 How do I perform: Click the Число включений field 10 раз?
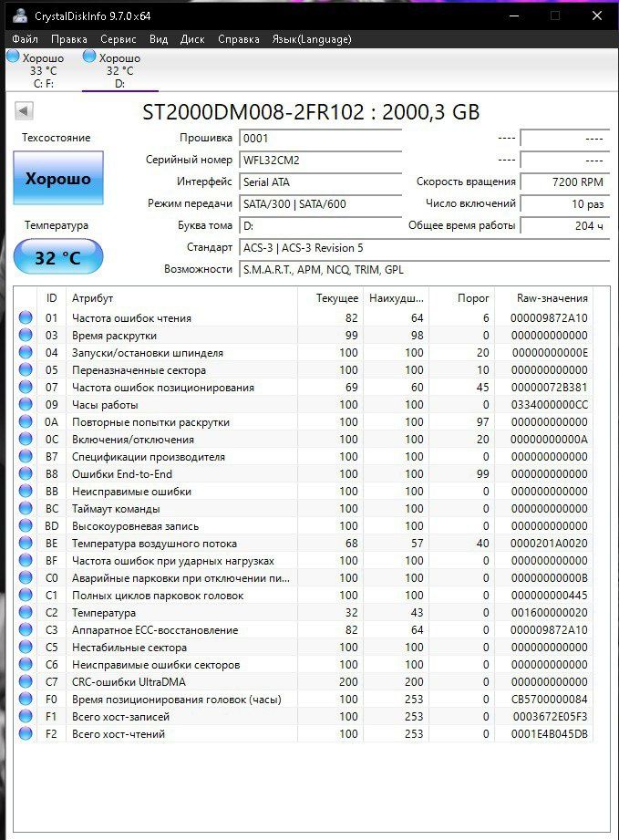(x=565, y=204)
